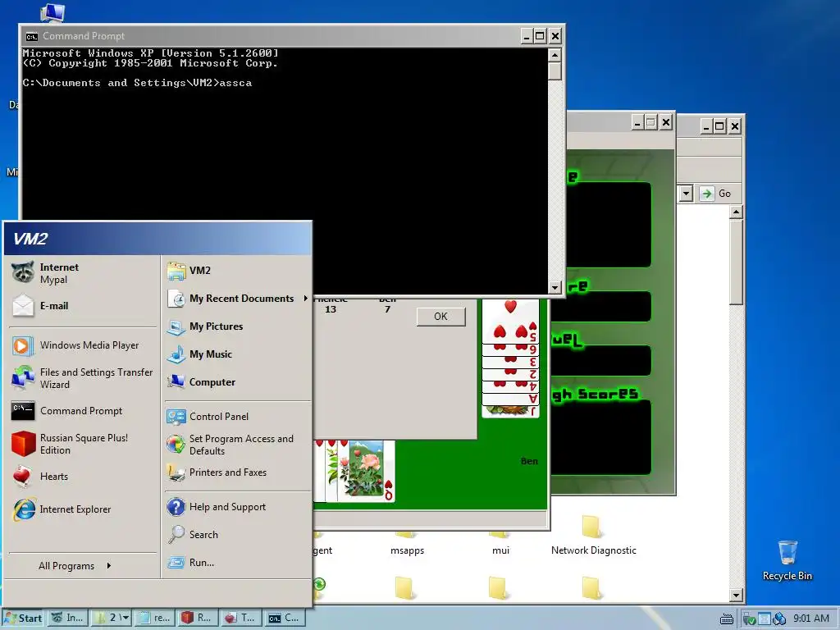Switch to Hearts 'T...' taskbar button
840x630 pixels.
point(242,618)
